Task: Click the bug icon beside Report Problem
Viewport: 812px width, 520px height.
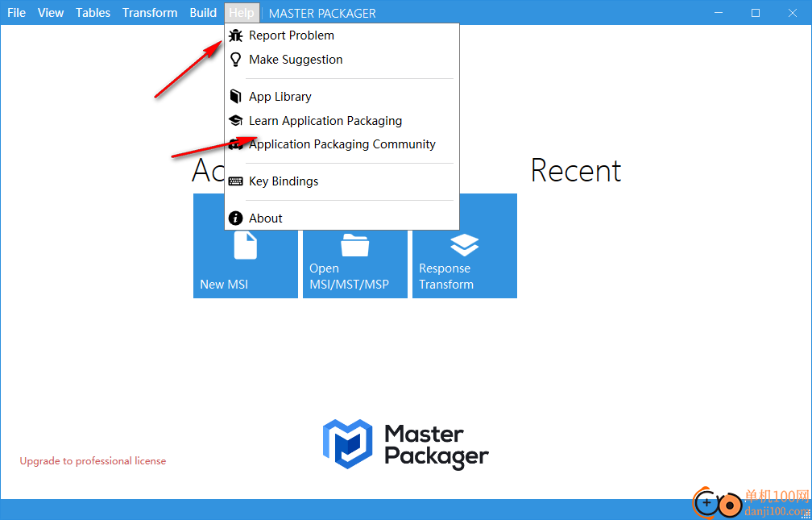Action: pyautogui.click(x=235, y=35)
